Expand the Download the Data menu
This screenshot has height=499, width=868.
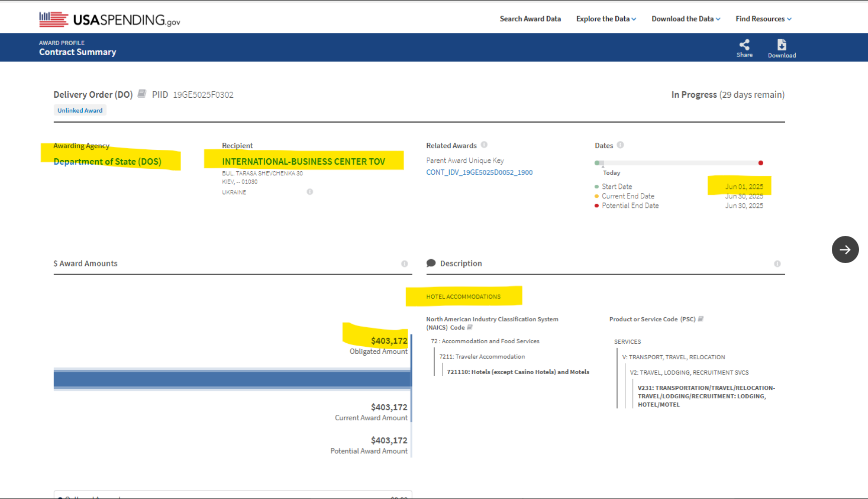pyautogui.click(x=686, y=19)
